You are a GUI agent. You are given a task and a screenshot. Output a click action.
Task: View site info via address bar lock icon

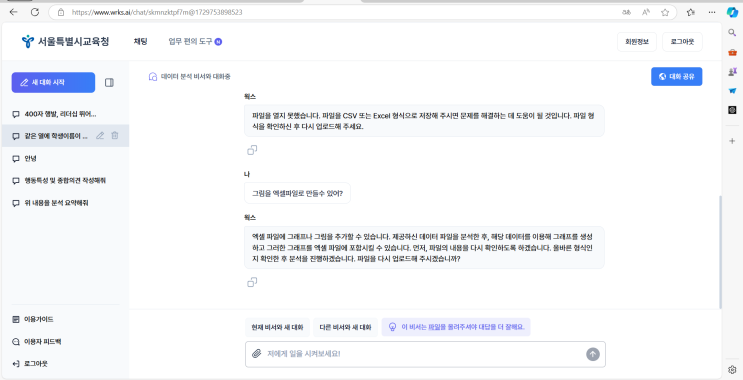(x=61, y=12)
